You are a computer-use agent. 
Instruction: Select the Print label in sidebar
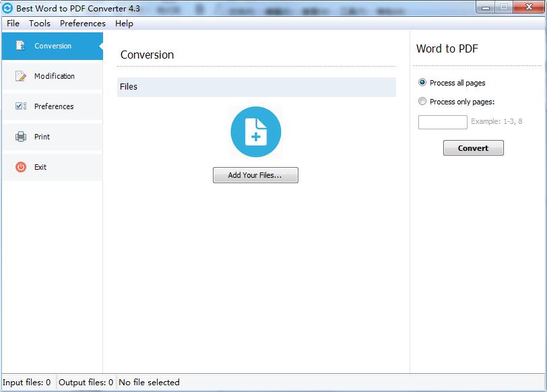tap(42, 137)
